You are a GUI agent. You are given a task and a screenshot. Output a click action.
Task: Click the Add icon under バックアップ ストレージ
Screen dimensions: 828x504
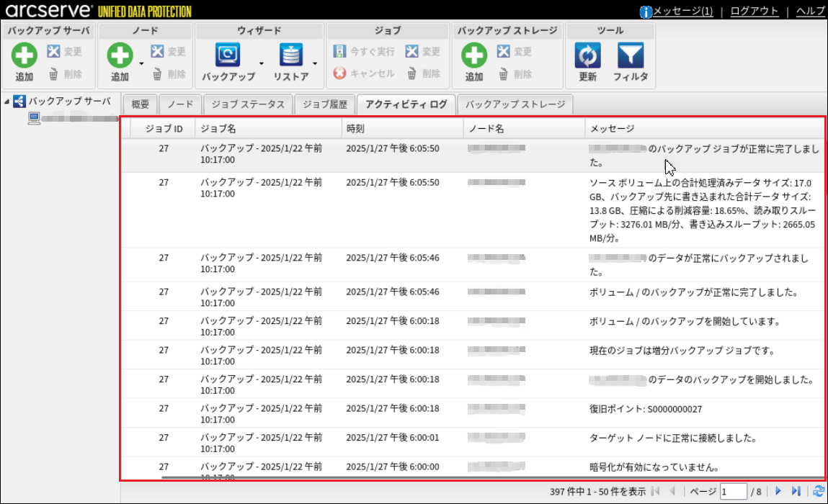click(474, 55)
